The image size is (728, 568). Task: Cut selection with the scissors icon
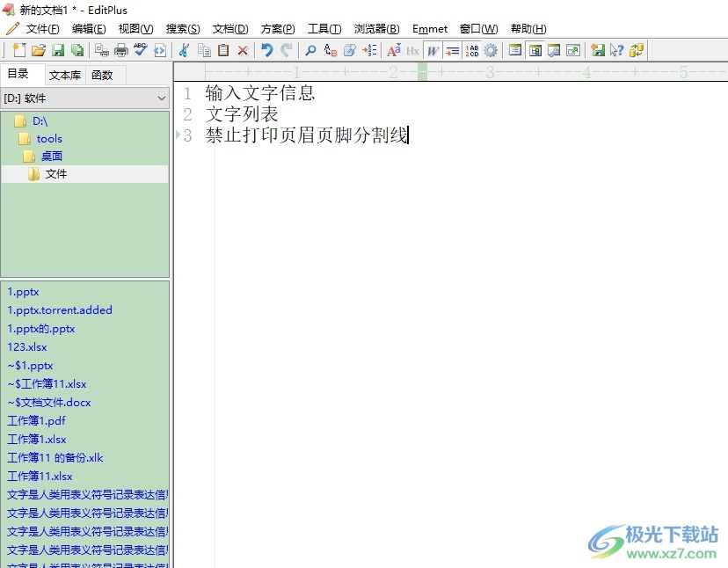[x=184, y=50]
